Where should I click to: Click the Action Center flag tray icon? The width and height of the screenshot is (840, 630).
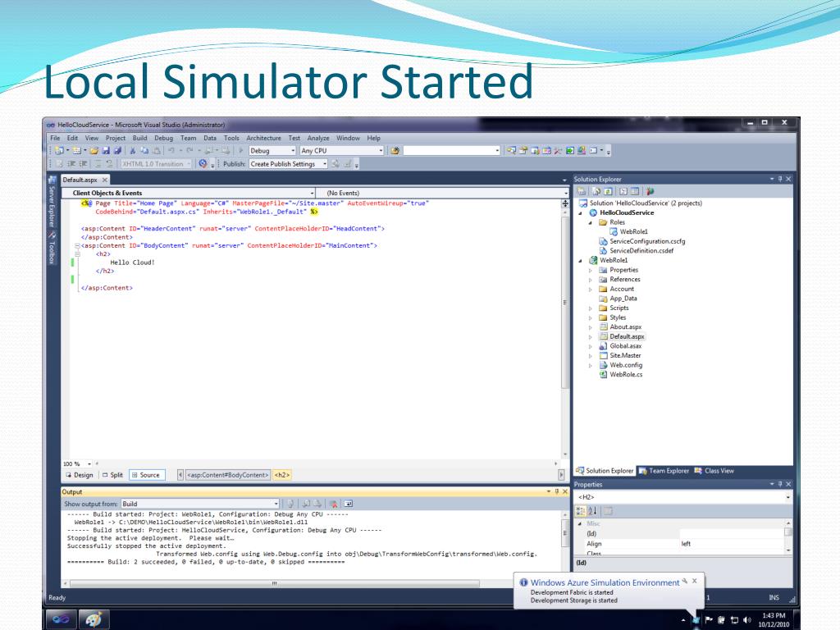(708, 620)
